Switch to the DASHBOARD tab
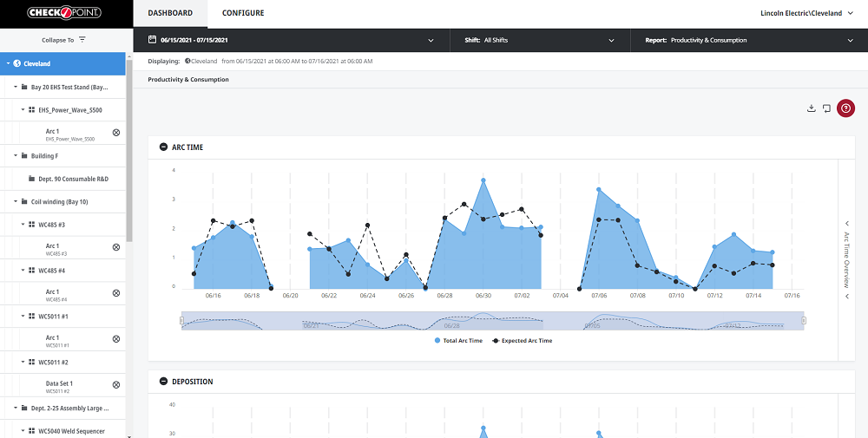 [170, 13]
